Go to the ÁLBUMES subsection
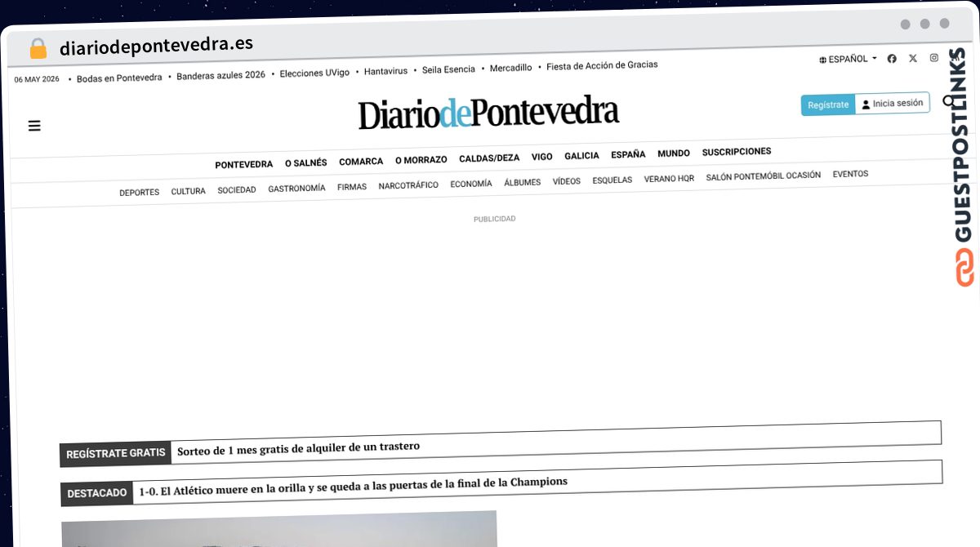Image resolution: width=980 pixels, height=547 pixels. point(522,183)
